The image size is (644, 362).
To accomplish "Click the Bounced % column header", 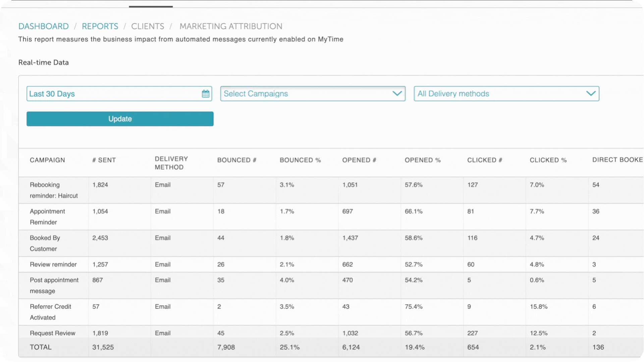I will click(300, 160).
